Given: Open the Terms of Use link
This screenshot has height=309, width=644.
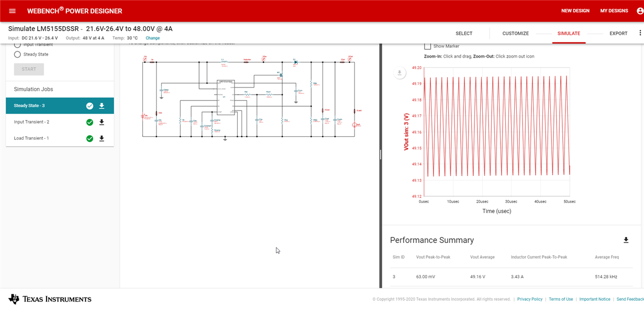Looking at the screenshot, I should click(561, 299).
